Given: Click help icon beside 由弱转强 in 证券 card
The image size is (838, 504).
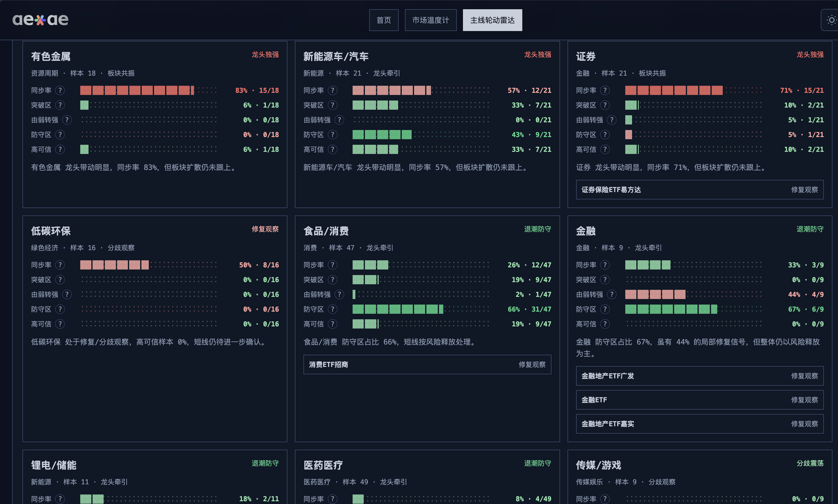Looking at the screenshot, I should [x=612, y=120].
